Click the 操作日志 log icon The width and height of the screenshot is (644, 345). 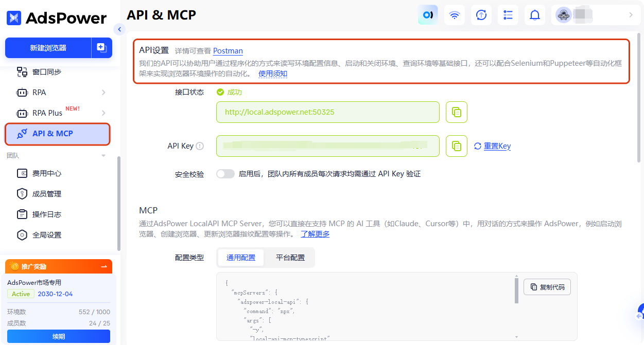(x=22, y=214)
